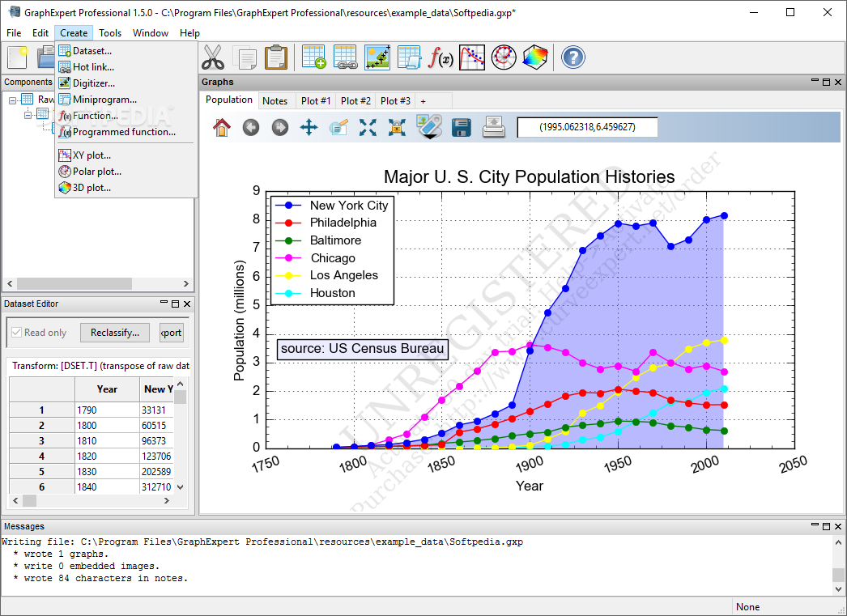847x616 pixels.
Task: Click the zoom-to-rectangle graph icon
Action: [338, 127]
